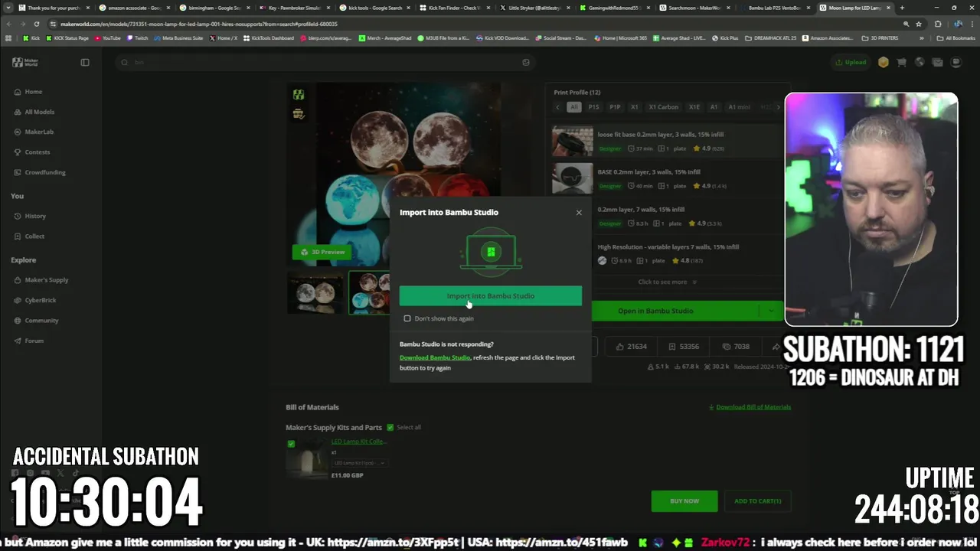Click the left arrow of printer filter tabs
980x551 pixels.
point(557,107)
